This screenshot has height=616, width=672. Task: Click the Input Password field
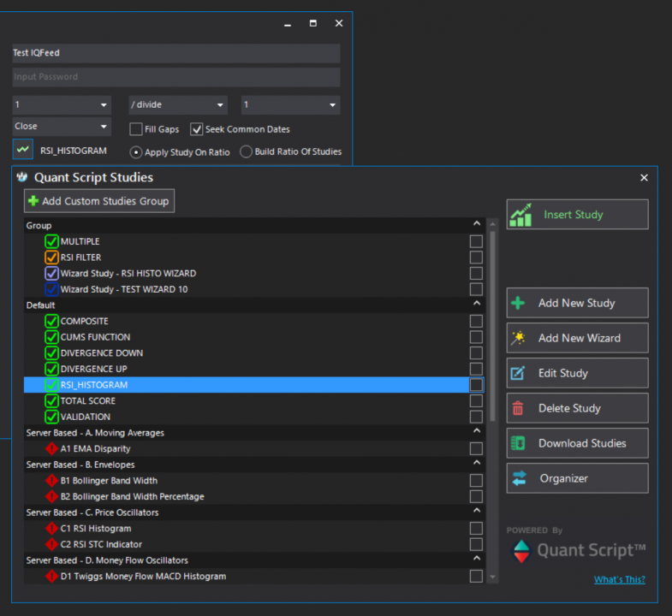coord(176,77)
